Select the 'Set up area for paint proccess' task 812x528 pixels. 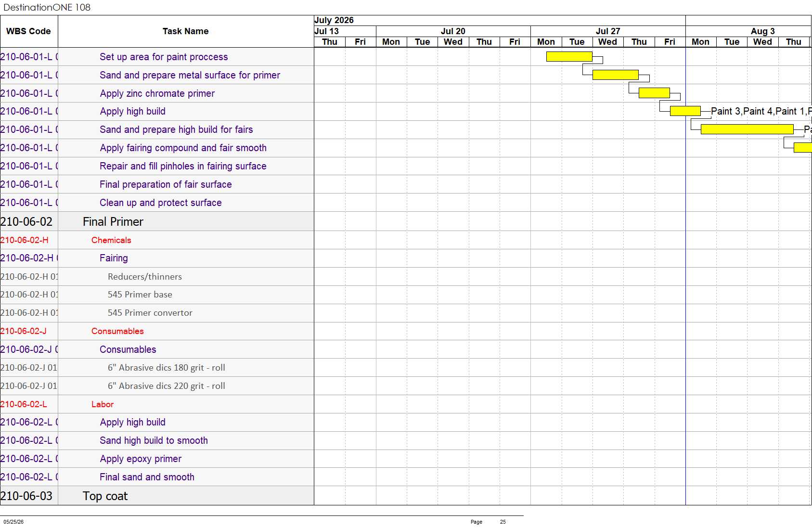(x=164, y=57)
